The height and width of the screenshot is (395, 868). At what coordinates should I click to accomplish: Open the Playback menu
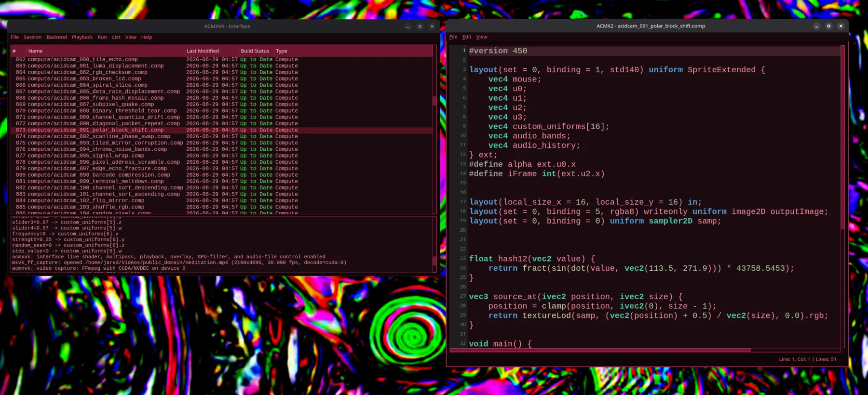pyautogui.click(x=82, y=37)
